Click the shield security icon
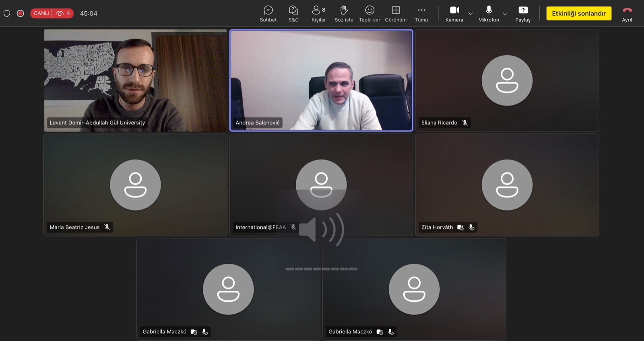Image resolution: width=644 pixels, height=341 pixels. pos(7,13)
